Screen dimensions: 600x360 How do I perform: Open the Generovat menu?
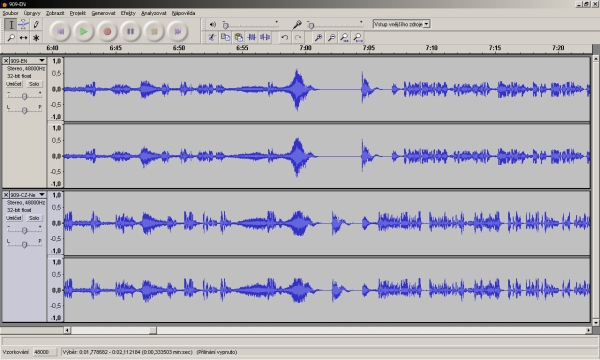(x=103, y=13)
